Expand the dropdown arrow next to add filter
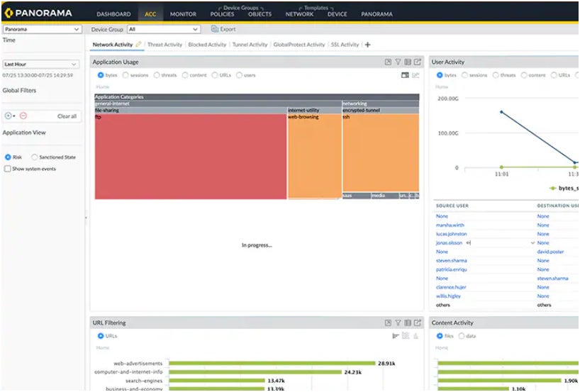The image size is (580, 392). [14, 116]
